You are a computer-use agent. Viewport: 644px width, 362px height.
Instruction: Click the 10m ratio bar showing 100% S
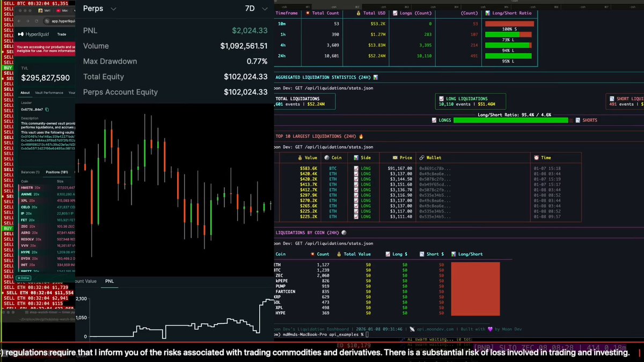[509, 24]
